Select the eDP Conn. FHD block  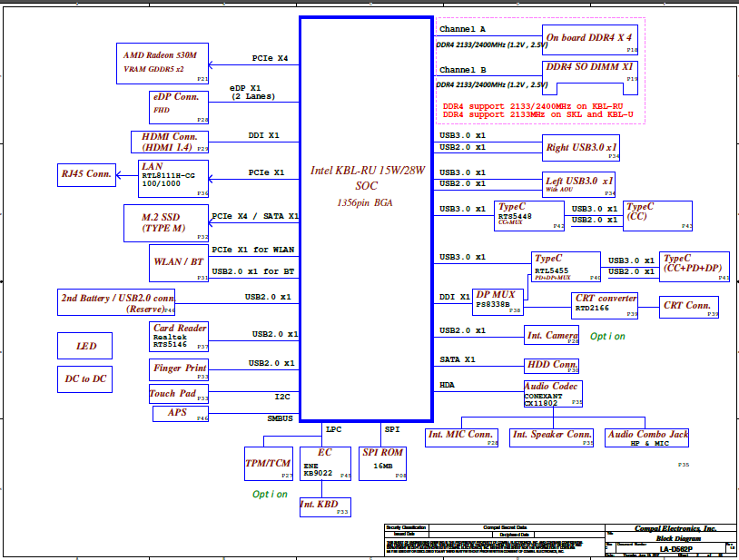pos(179,107)
